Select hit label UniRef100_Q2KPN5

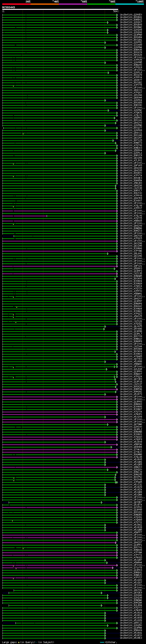[x=131, y=63]
